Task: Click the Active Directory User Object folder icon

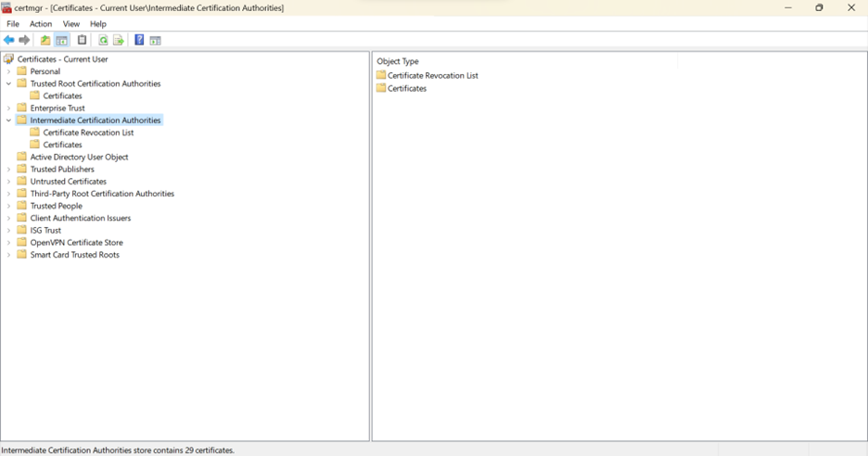Action: (x=21, y=157)
